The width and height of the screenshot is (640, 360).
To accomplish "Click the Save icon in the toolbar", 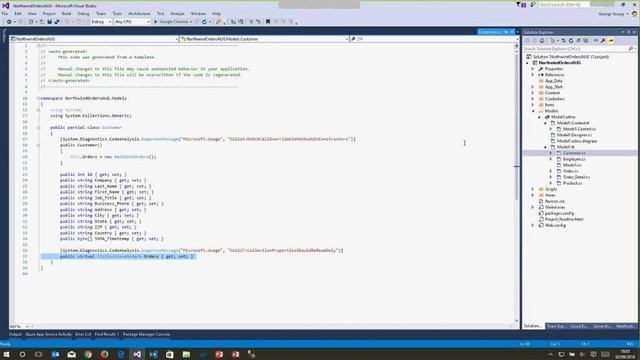I will (49, 22).
